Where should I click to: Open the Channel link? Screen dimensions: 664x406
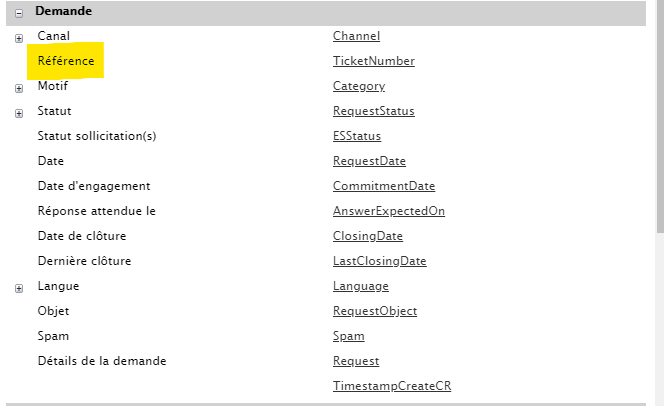pos(356,36)
